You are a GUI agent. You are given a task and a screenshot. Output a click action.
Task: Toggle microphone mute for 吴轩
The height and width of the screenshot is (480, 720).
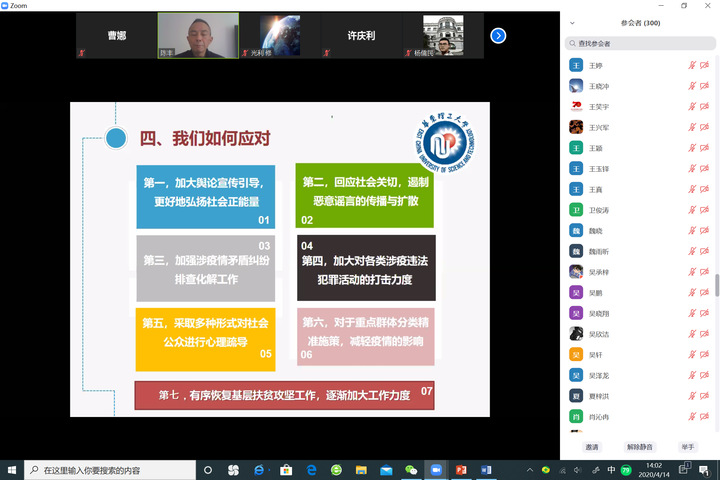point(691,354)
